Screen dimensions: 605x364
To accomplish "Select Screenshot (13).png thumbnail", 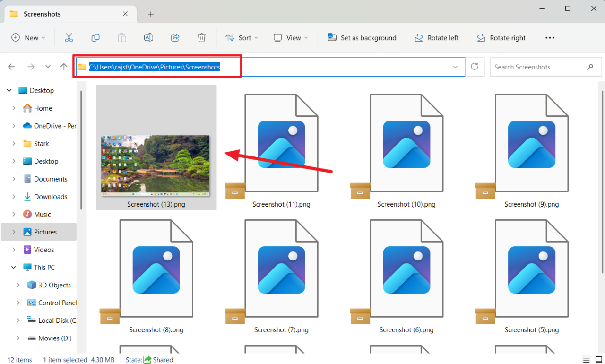I will (x=156, y=147).
